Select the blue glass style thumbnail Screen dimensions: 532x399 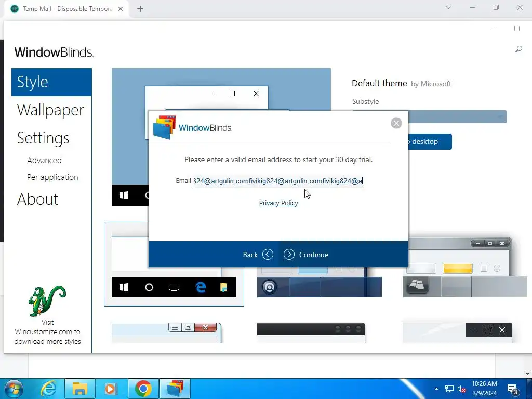point(320,282)
